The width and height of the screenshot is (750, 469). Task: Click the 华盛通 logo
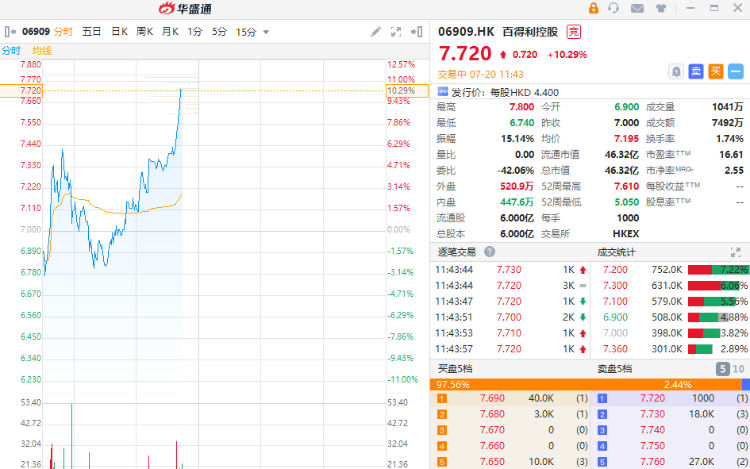[x=185, y=8]
